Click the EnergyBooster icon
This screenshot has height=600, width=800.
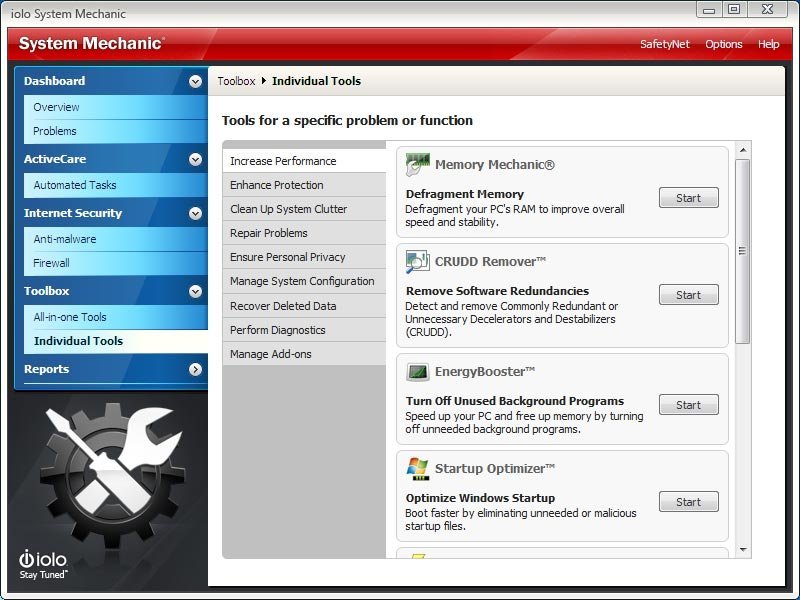click(418, 372)
